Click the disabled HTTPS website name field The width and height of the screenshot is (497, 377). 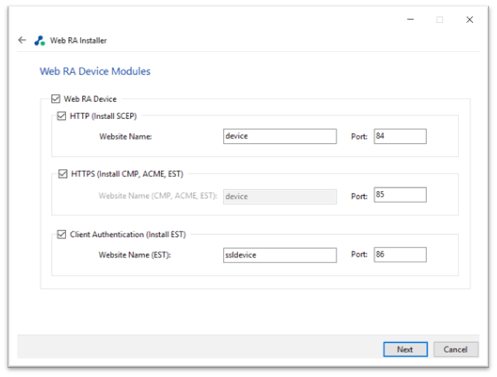pos(280,197)
